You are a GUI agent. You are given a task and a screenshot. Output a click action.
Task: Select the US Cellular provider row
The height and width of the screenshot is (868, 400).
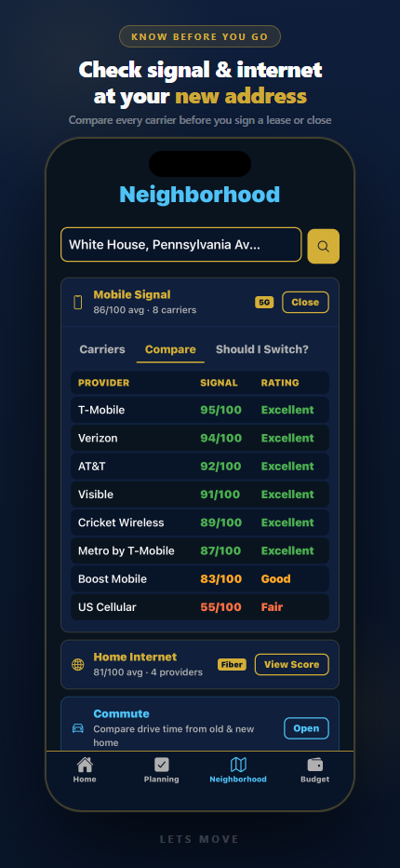200,607
